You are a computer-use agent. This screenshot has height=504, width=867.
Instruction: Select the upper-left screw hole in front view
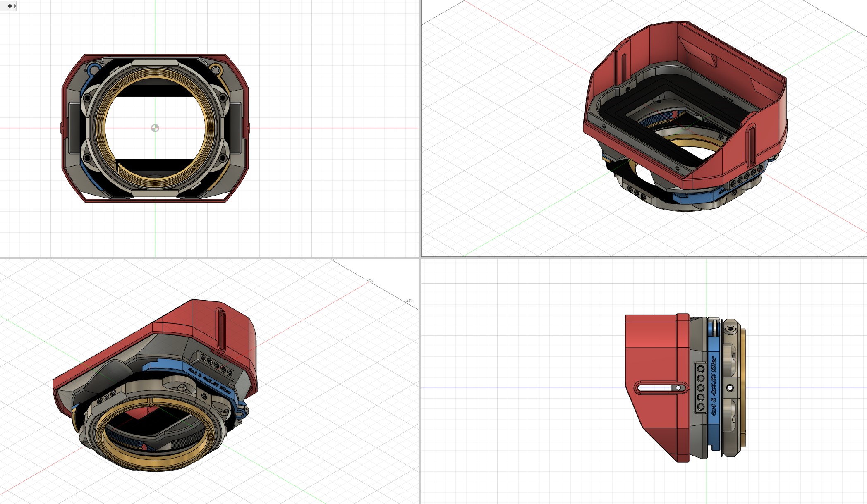coord(87,98)
